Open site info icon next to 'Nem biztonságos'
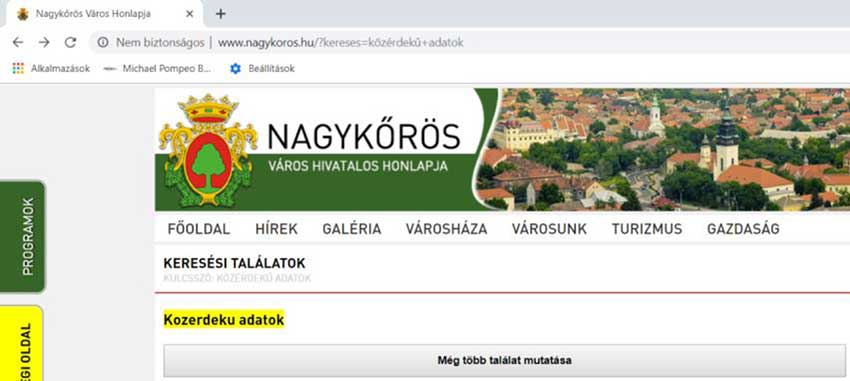Image resolution: width=850 pixels, height=381 pixels. 103,42
